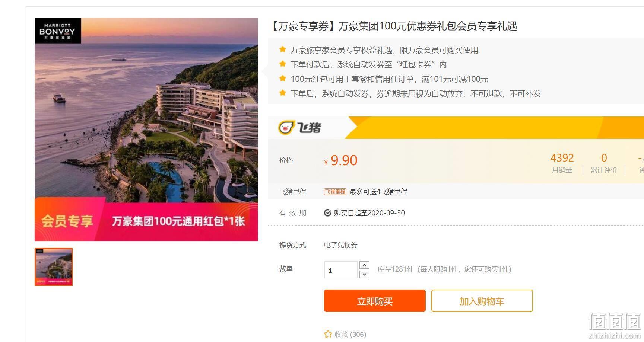
Task: Open the 累计评价 reviews count tab
Action: pos(604,163)
